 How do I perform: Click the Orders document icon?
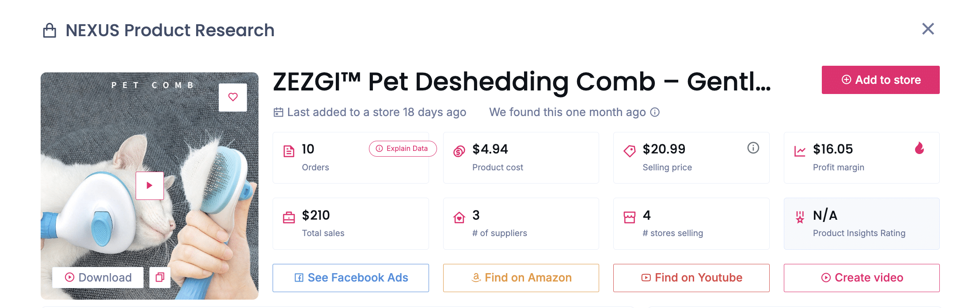[x=289, y=151]
